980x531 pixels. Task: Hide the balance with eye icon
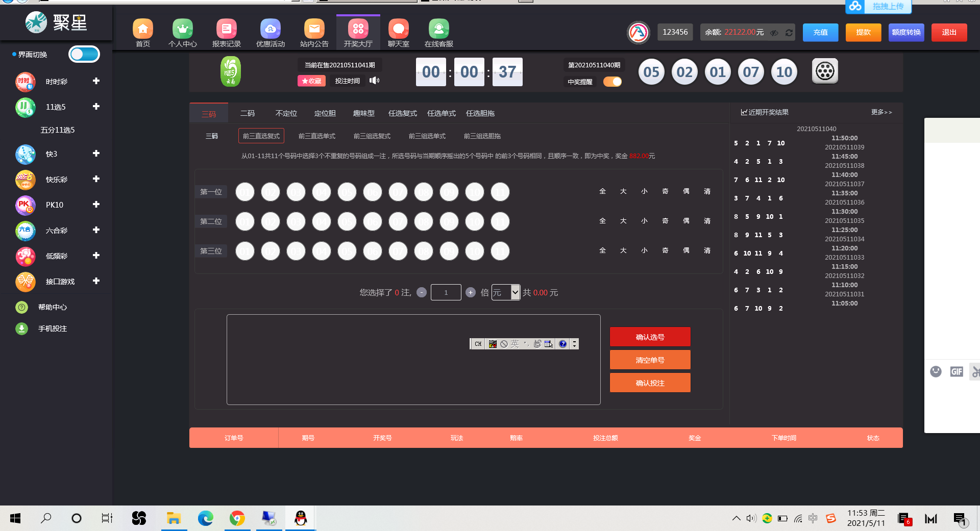pos(774,33)
